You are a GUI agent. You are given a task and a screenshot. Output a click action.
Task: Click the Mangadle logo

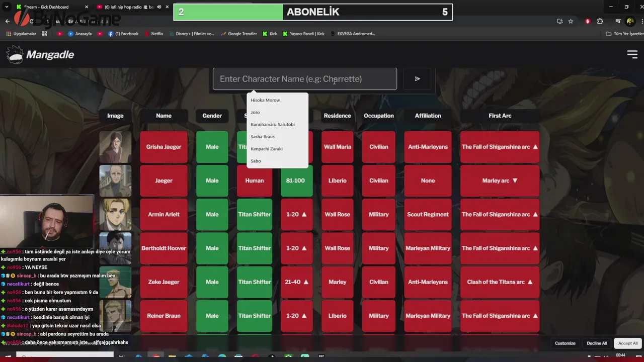tap(40, 54)
